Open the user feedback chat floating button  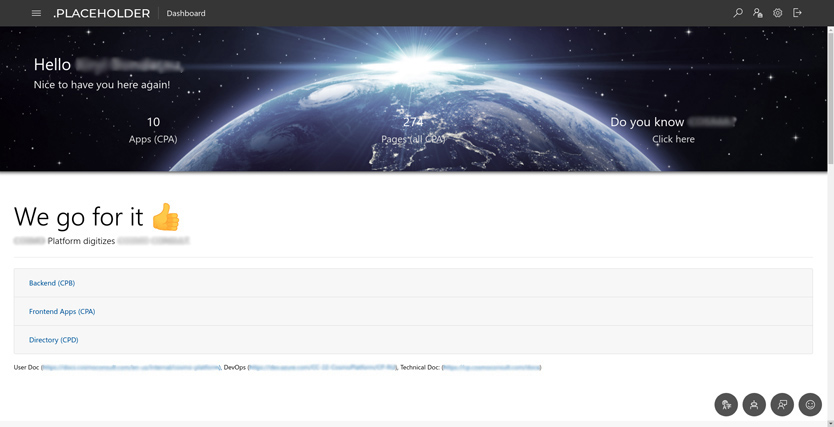pyautogui.click(x=782, y=404)
